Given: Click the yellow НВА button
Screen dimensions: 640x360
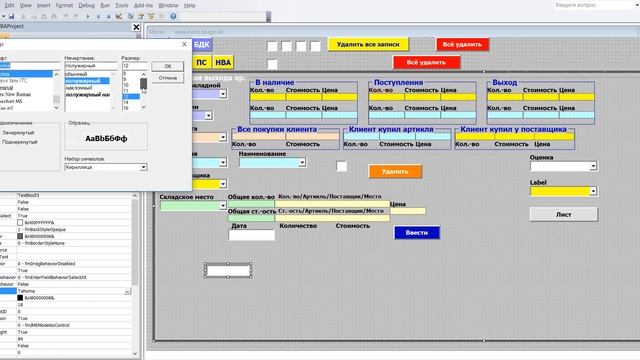Looking at the screenshot, I should tap(223, 62).
